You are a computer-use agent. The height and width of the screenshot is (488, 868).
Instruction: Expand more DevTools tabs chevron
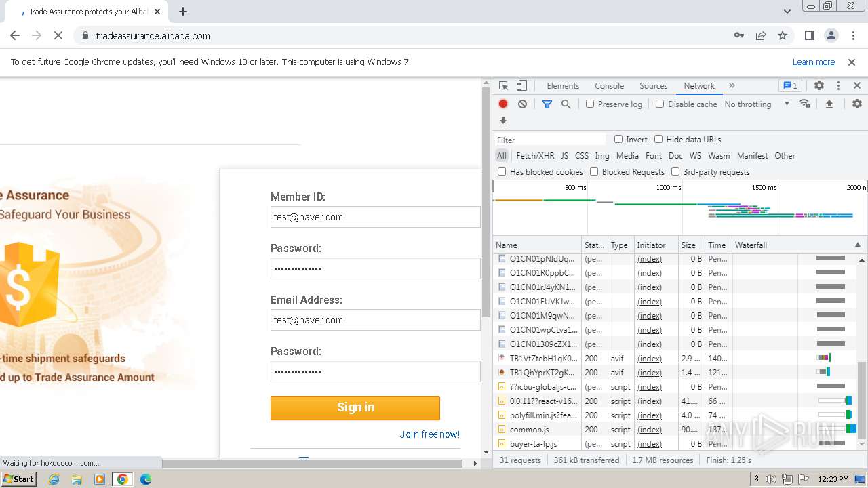[x=732, y=86]
